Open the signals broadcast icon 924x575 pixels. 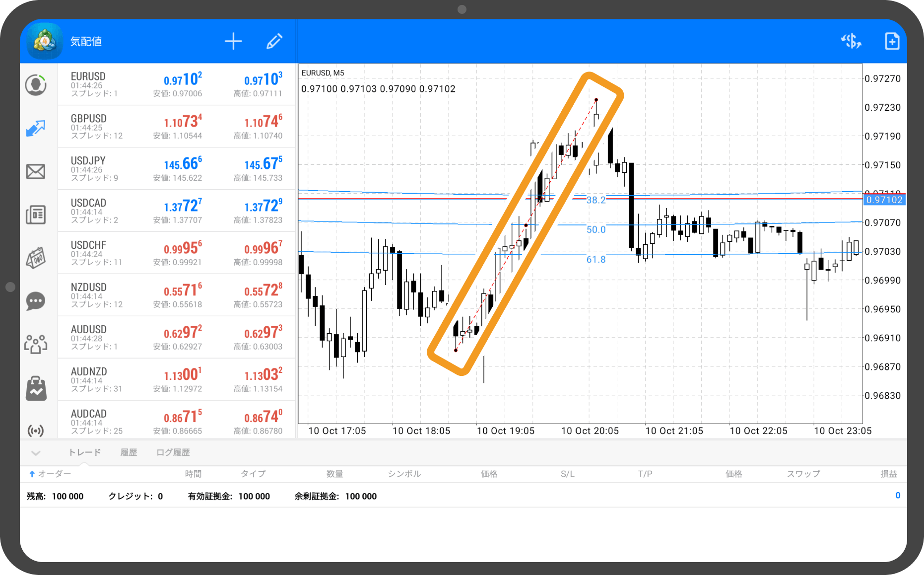(36, 430)
